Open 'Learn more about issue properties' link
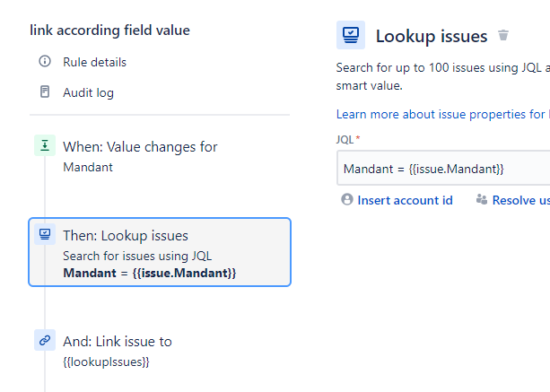Viewport: 550px width, 392px height. (x=441, y=115)
